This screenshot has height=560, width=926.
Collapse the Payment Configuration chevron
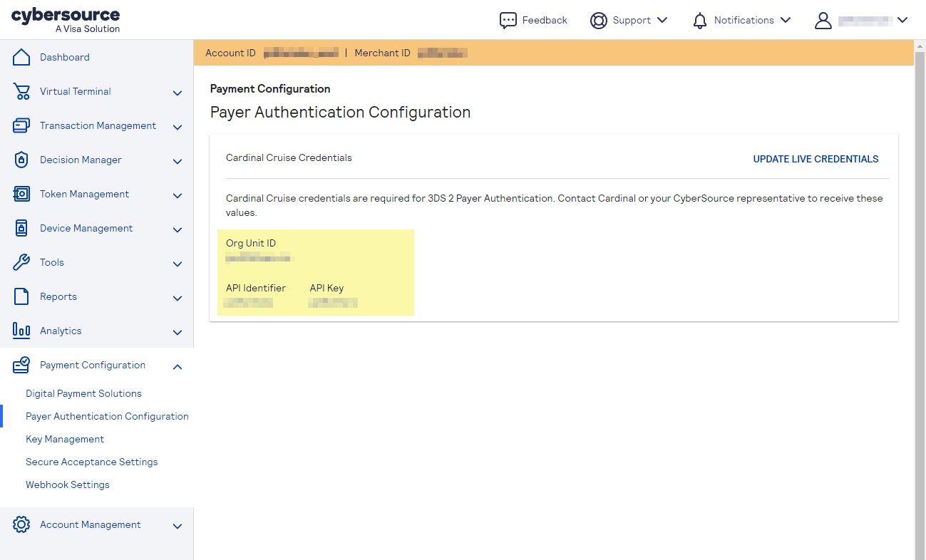[x=178, y=366]
